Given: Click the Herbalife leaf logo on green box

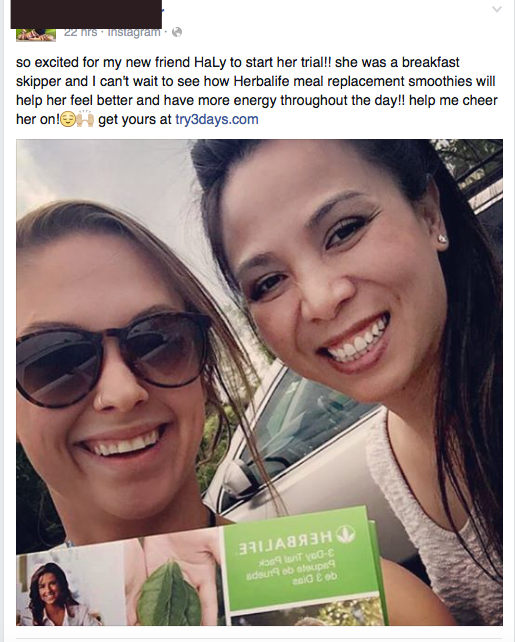Looking at the screenshot, I should pyautogui.click(x=346, y=533).
